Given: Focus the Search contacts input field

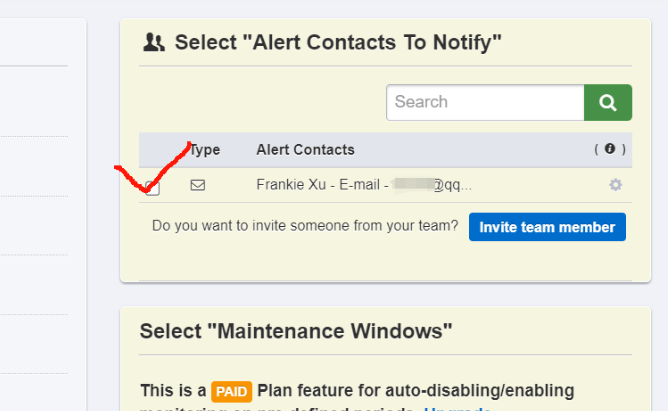Looking at the screenshot, I should [485, 102].
